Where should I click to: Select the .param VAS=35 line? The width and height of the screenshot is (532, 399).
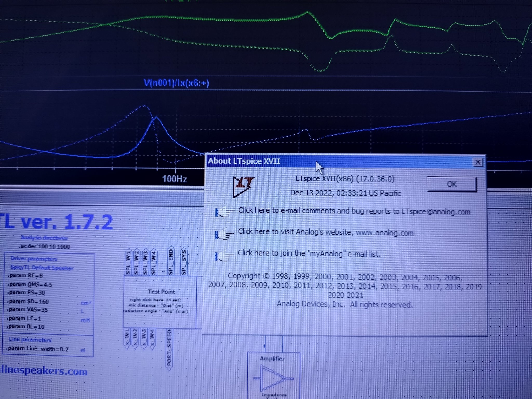(28, 310)
